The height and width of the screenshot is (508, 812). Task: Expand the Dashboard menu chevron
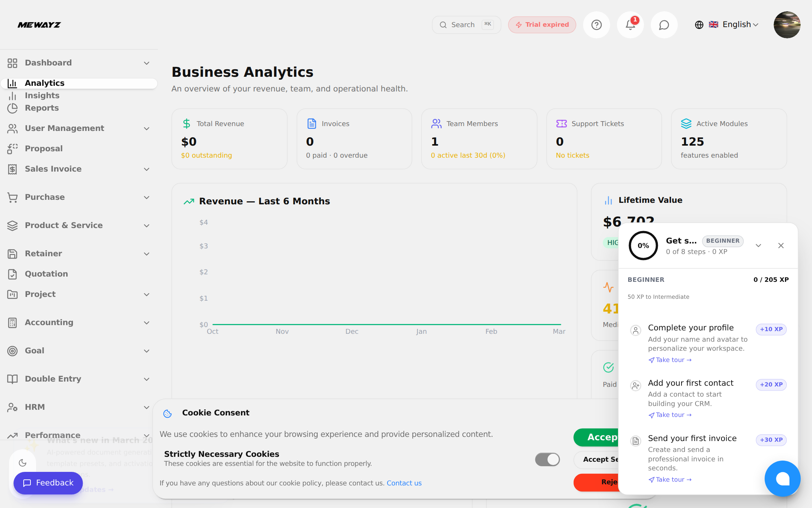coord(147,63)
